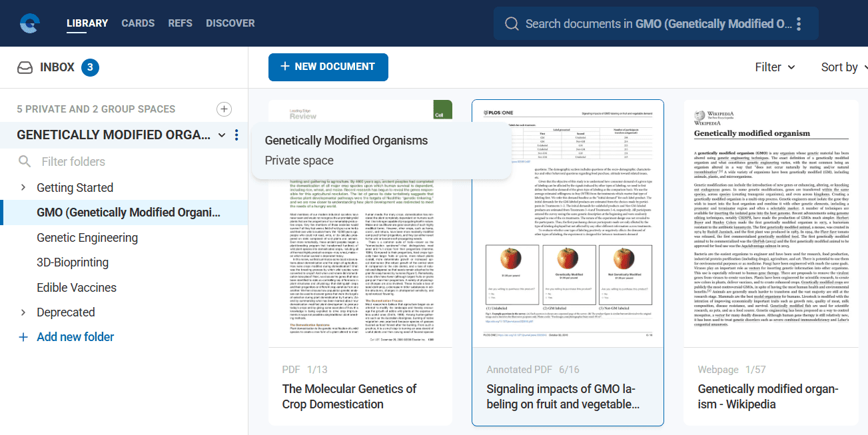Click the New Document button
Image resolution: width=868 pixels, height=435 pixels.
tap(328, 67)
